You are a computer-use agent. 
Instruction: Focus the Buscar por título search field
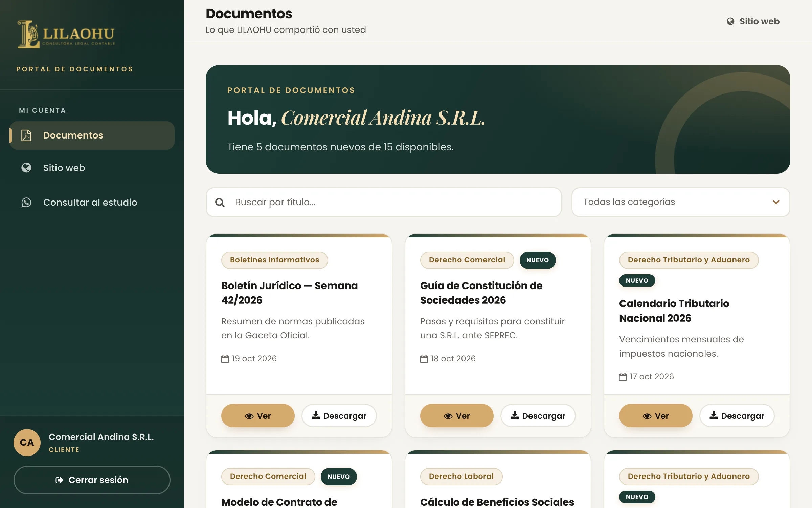coord(384,202)
